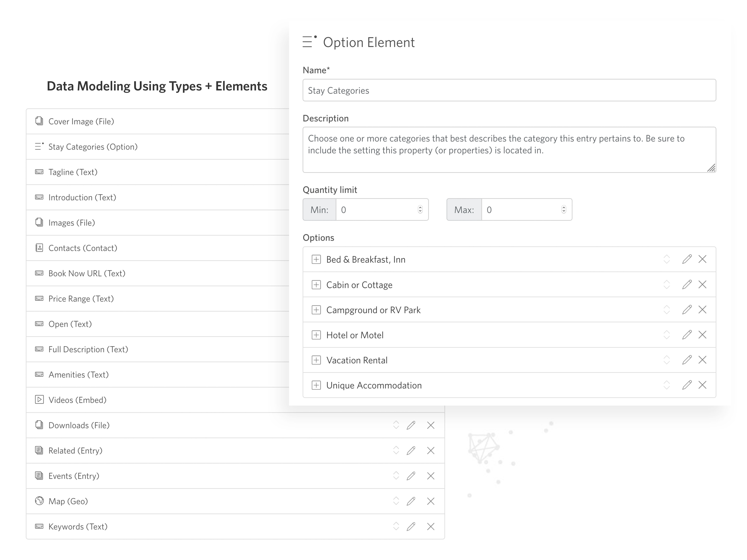The image size is (747, 560).
Task: Expand the Hotel or Motel option
Action: tap(316, 335)
